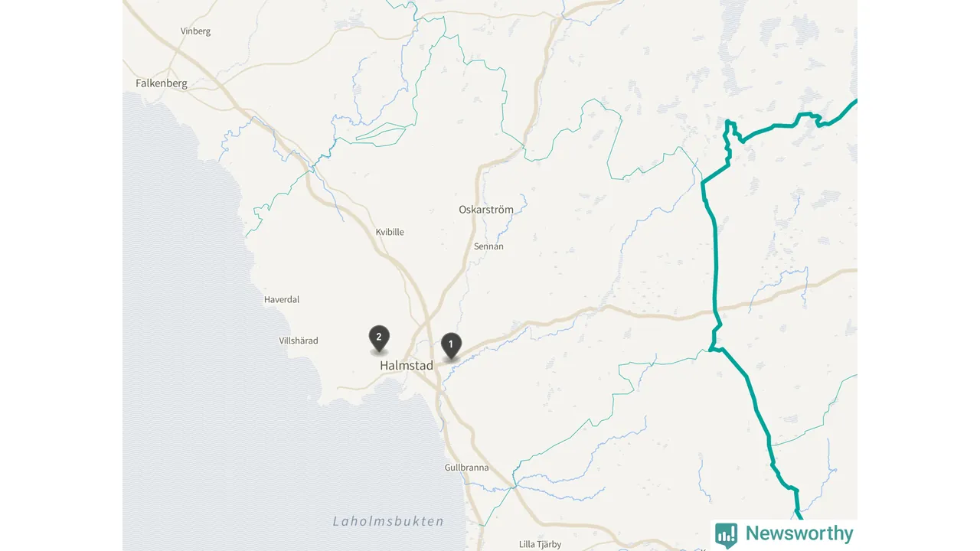
Task: Select the Vinberg place label
Action: pyautogui.click(x=195, y=31)
